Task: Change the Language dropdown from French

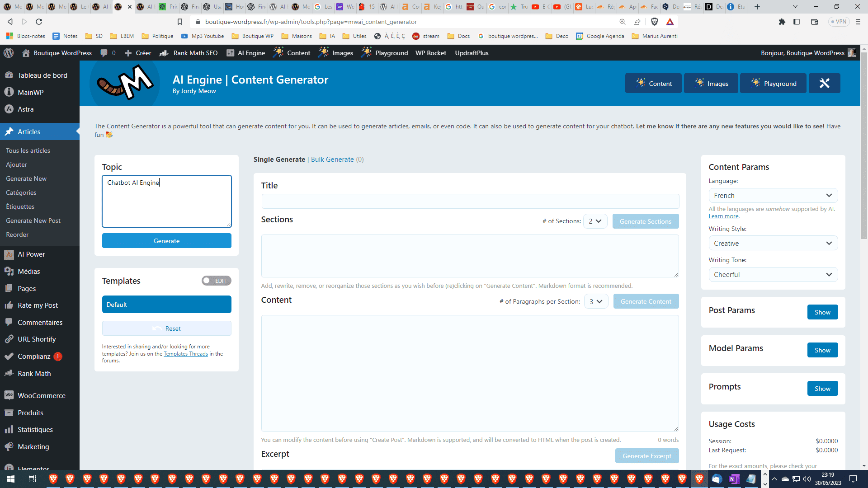Action: click(x=773, y=195)
